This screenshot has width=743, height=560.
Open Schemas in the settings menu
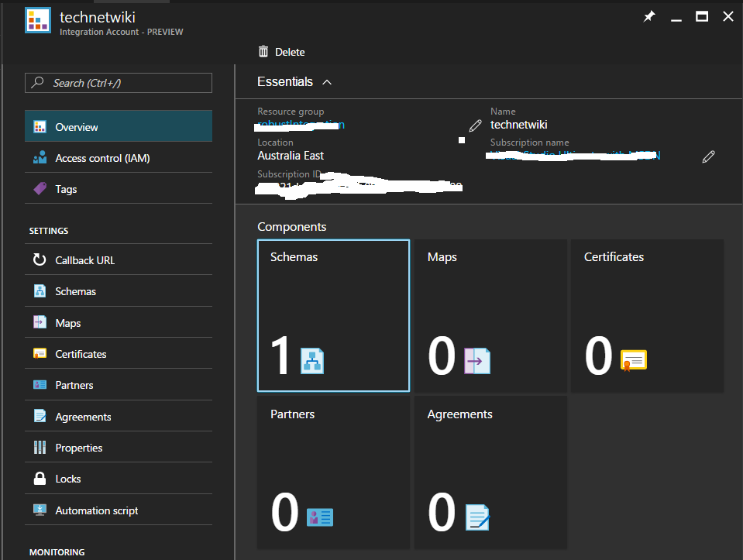click(x=119, y=291)
